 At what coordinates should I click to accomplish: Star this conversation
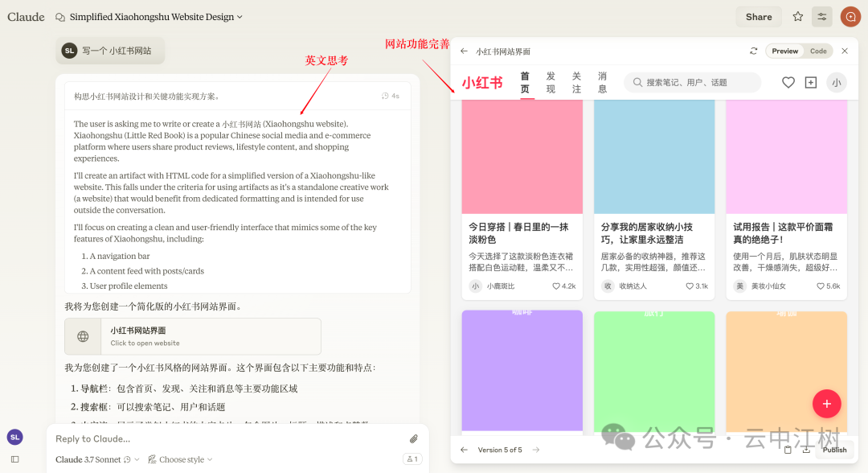click(798, 17)
